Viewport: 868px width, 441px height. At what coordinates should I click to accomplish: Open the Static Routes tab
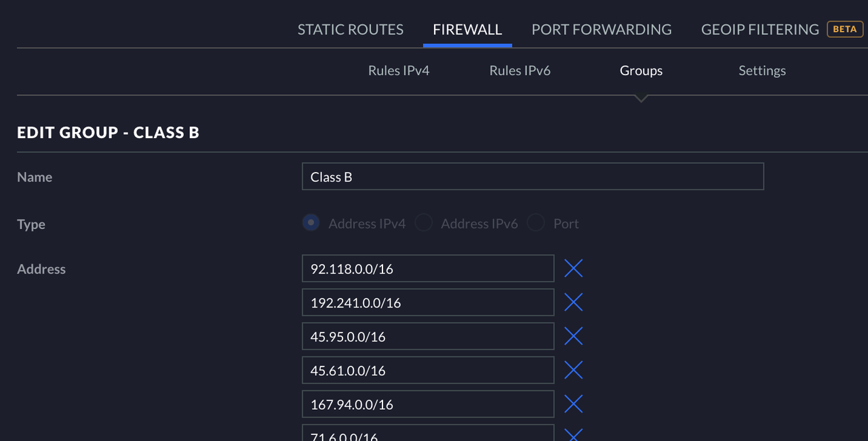pyautogui.click(x=351, y=30)
